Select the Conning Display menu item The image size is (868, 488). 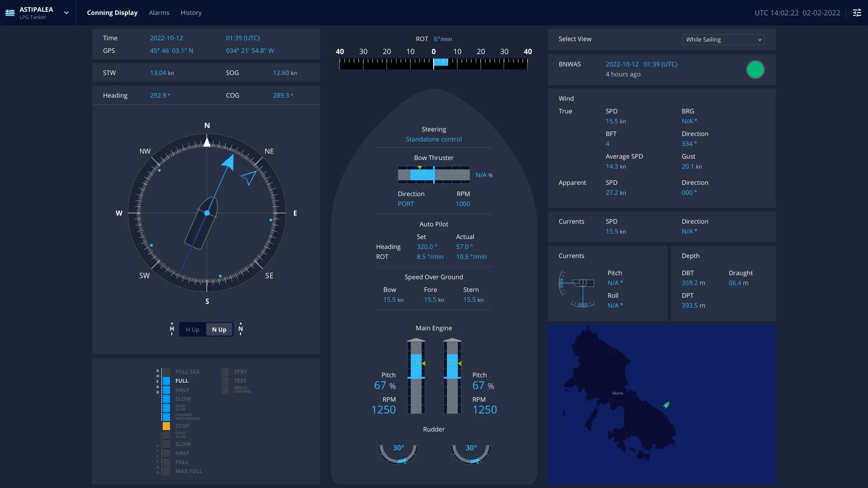[112, 13]
